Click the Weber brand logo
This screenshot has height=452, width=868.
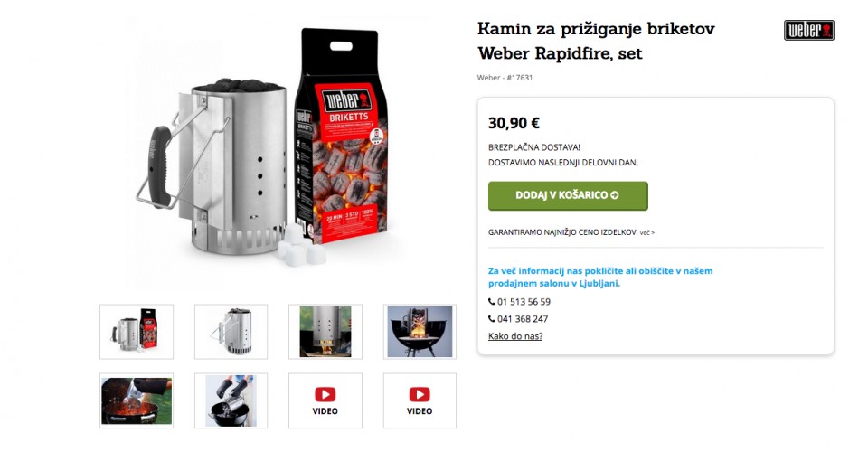808,31
